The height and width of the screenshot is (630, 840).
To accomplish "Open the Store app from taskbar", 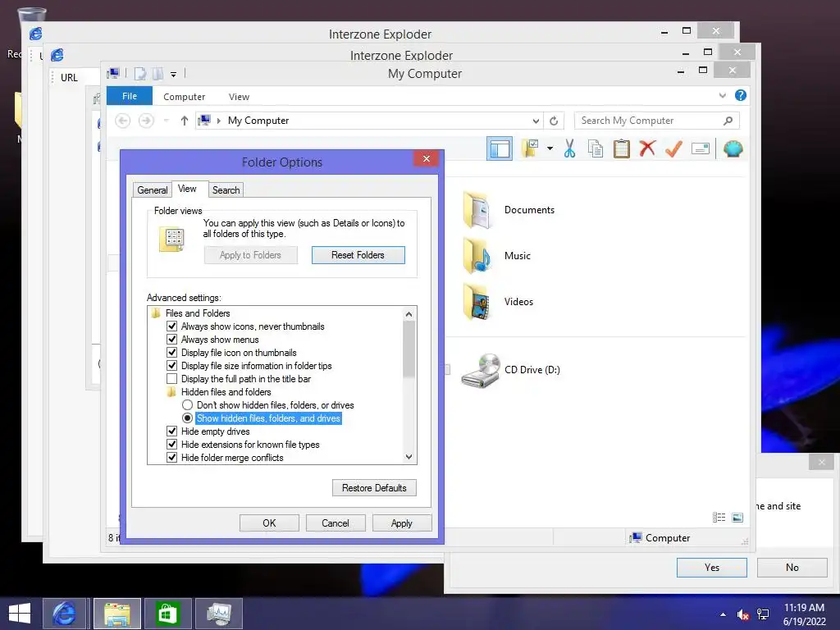I will (167, 614).
